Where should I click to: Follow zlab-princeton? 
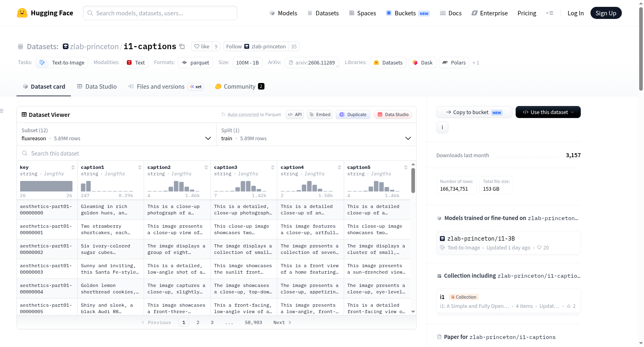point(256,46)
